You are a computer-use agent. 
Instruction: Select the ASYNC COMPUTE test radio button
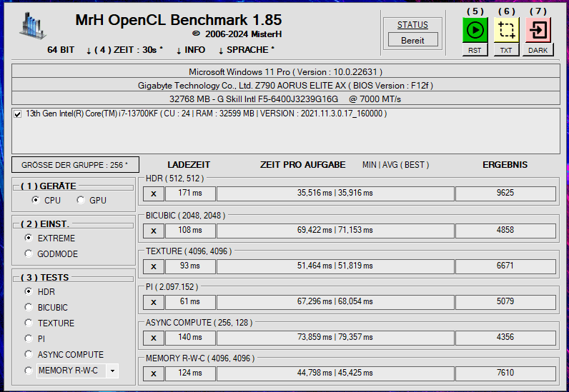tap(29, 354)
